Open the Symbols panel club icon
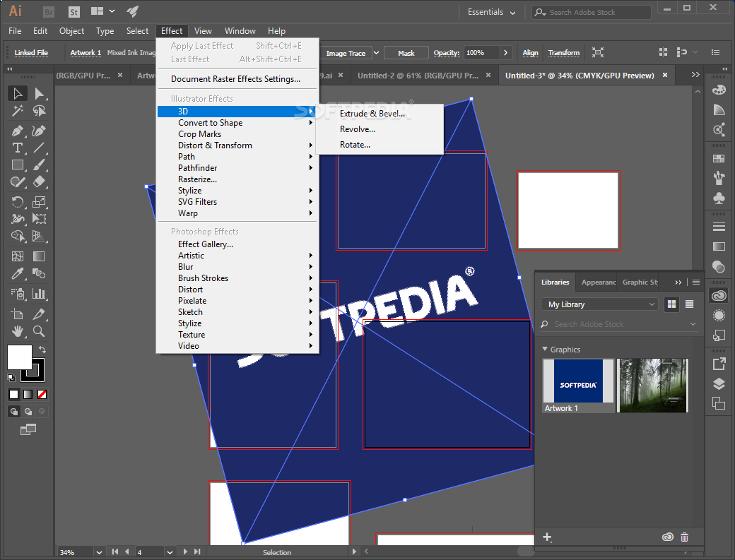735x560 pixels. (x=719, y=198)
